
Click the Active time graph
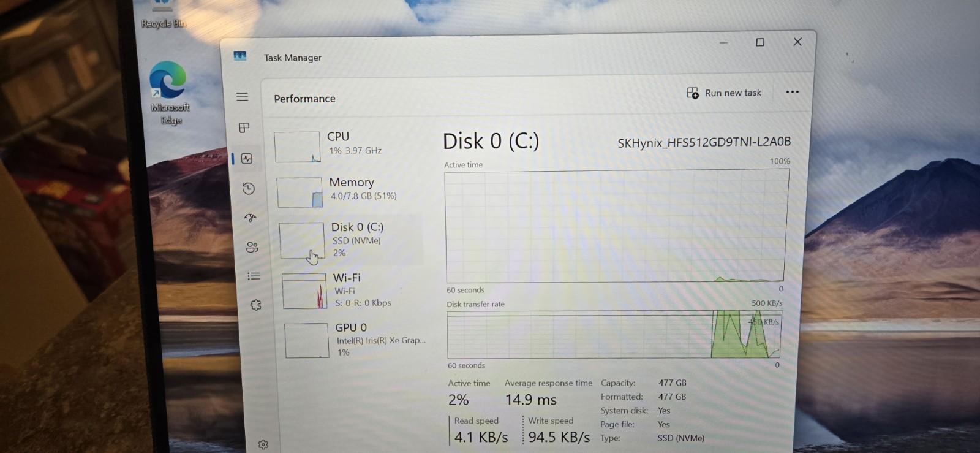(616, 226)
